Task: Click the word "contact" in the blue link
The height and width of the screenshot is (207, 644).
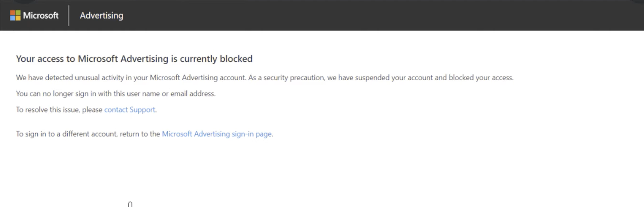Action: (x=116, y=110)
